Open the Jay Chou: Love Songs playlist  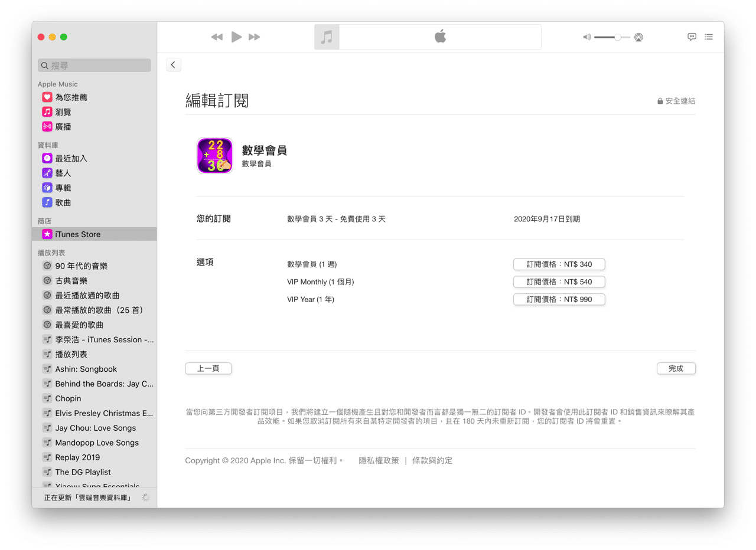[94, 428]
